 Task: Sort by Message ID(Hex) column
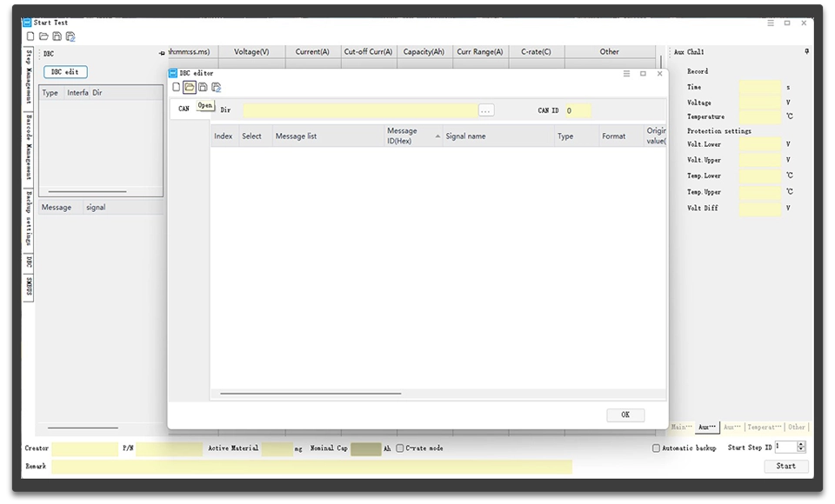[413, 136]
